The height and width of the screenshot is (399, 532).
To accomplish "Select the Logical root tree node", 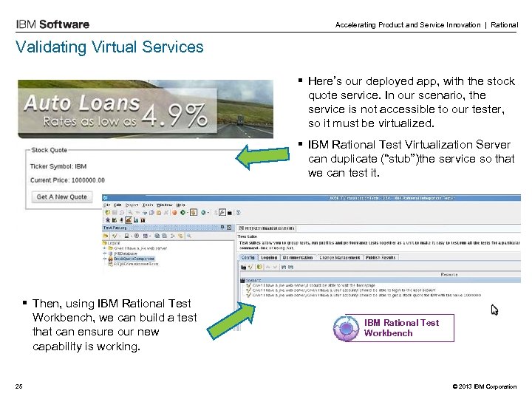I will (113, 243).
